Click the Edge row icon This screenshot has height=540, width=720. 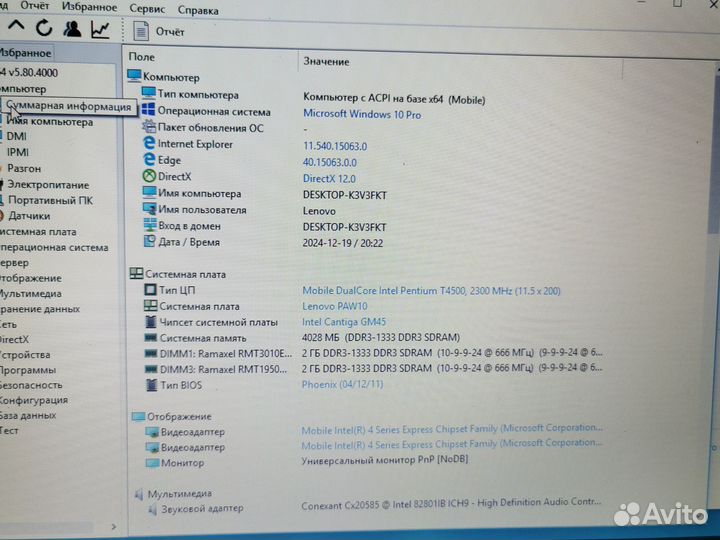point(149,159)
